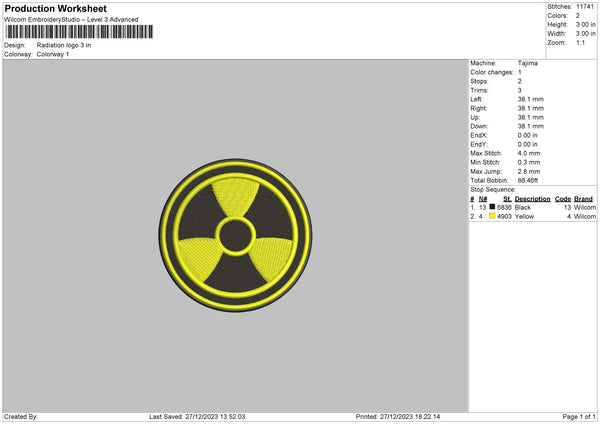Click the barcode under the worksheet header

tap(79, 32)
